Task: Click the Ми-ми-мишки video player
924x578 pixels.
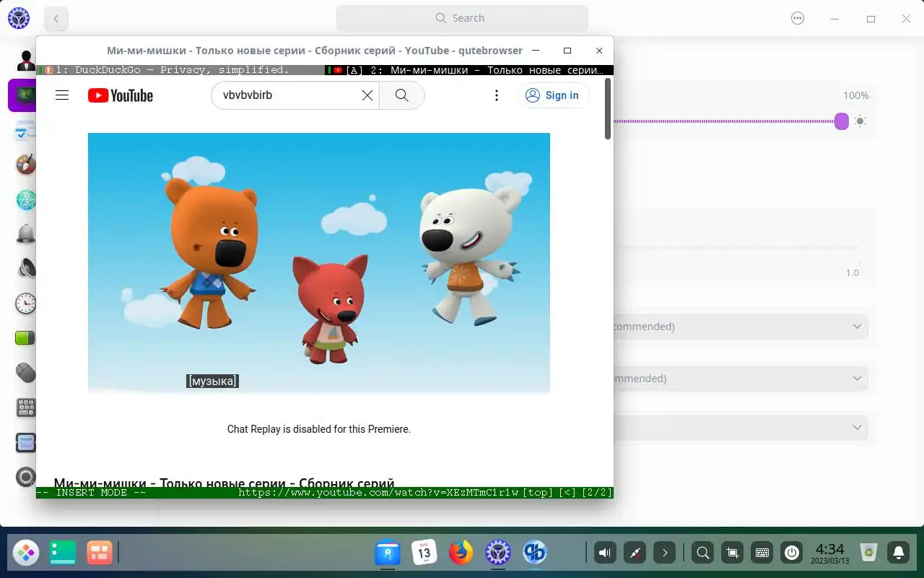Action: point(319,263)
